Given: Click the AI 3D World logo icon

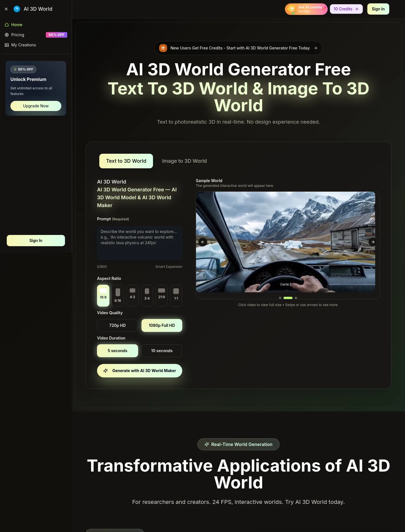Looking at the screenshot, I should point(17,9).
